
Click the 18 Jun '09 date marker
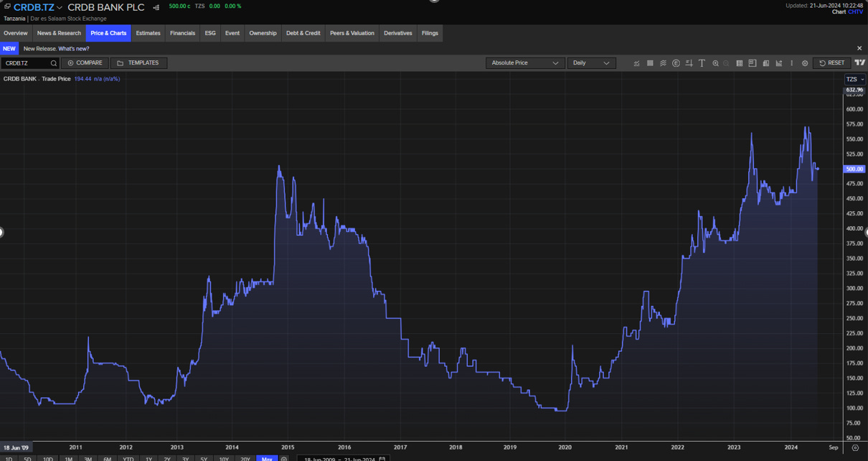point(16,447)
